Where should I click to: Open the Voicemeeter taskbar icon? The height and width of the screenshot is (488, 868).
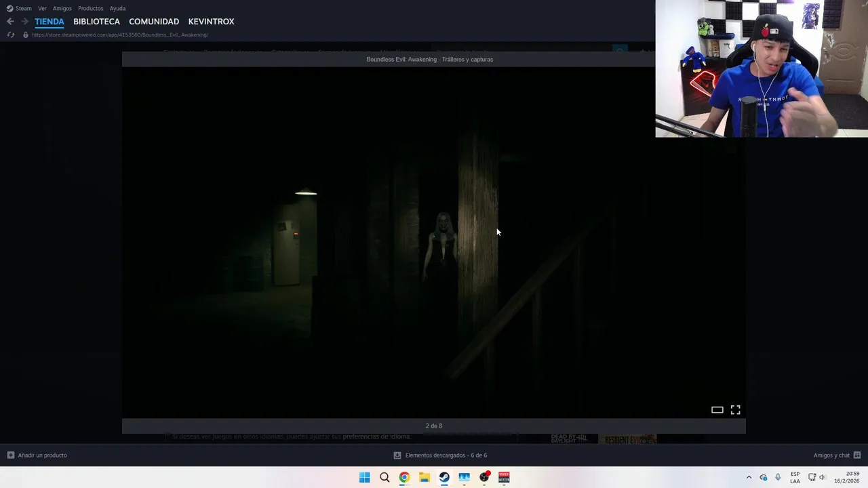(x=505, y=477)
